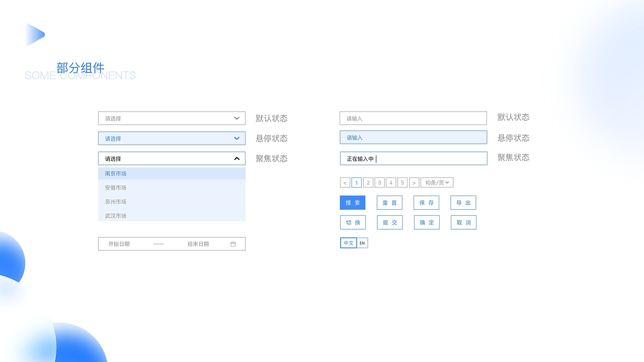This screenshot has height=362, width=644.
Task: Click chevron-down arrow of default dropdown
Action: pos(237,118)
